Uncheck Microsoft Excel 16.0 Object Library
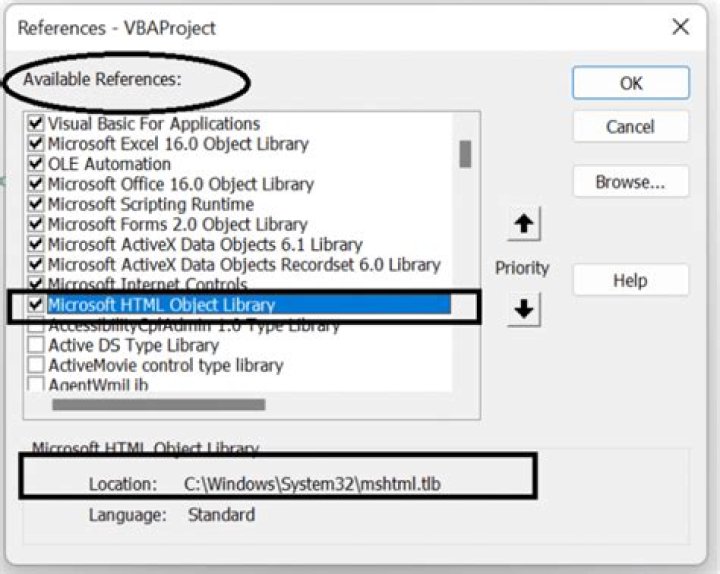This screenshot has height=574, width=720. click(36, 144)
